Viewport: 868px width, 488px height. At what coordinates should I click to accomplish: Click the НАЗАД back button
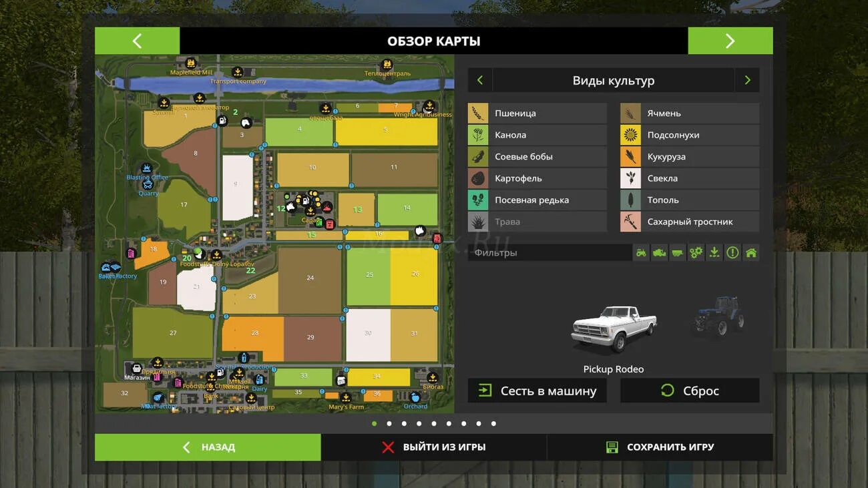(208, 447)
